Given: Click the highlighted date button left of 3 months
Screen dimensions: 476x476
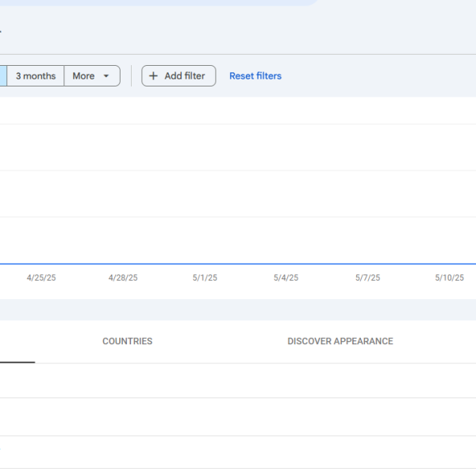Looking at the screenshot, I should [3, 76].
